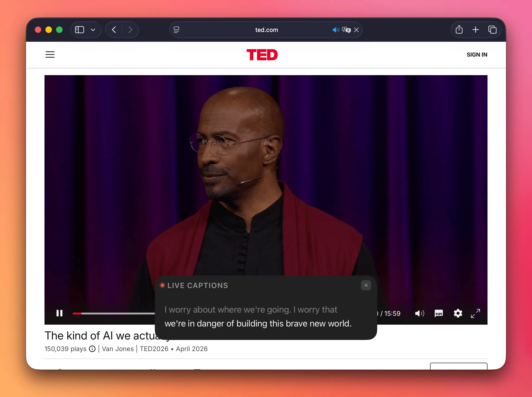Pause the video playback
The width and height of the screenshot is (532, 397).
(x=59, y=313)
